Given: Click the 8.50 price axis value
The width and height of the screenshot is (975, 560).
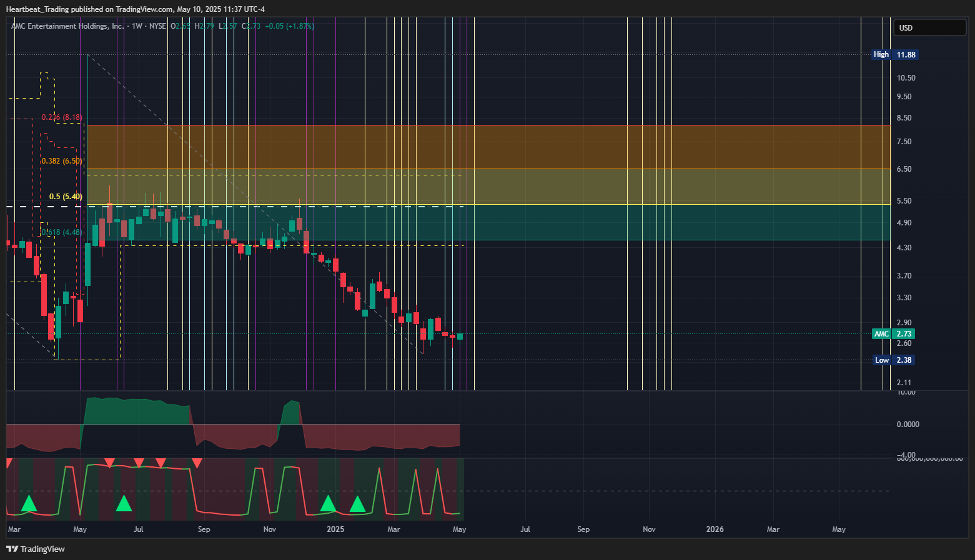Looking at the screenshot, I should coord(904,118).
